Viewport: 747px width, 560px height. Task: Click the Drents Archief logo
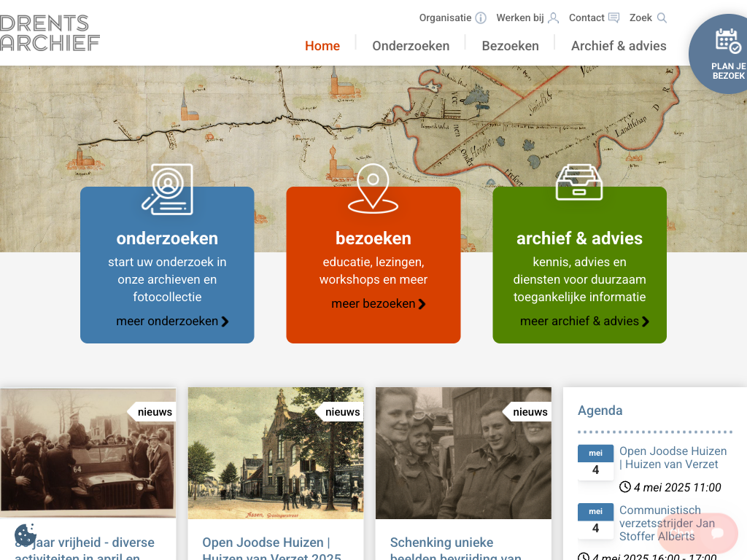(50, 33)
